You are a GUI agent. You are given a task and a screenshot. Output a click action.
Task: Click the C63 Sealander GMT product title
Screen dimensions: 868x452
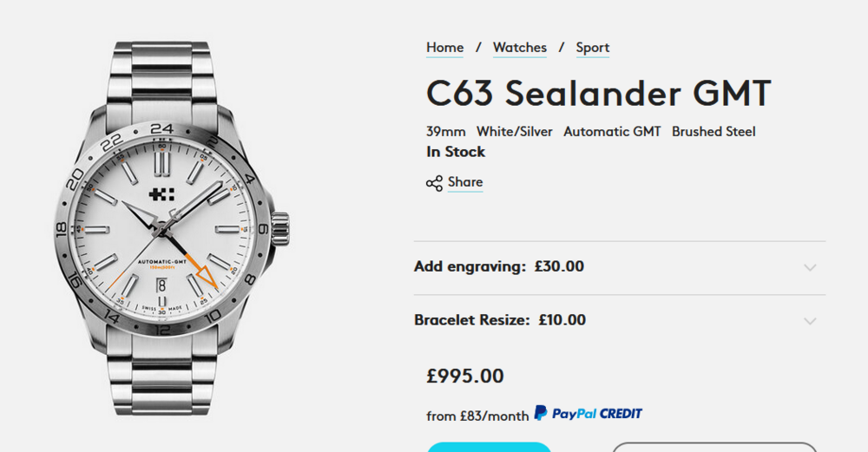(x=599, y=93)
